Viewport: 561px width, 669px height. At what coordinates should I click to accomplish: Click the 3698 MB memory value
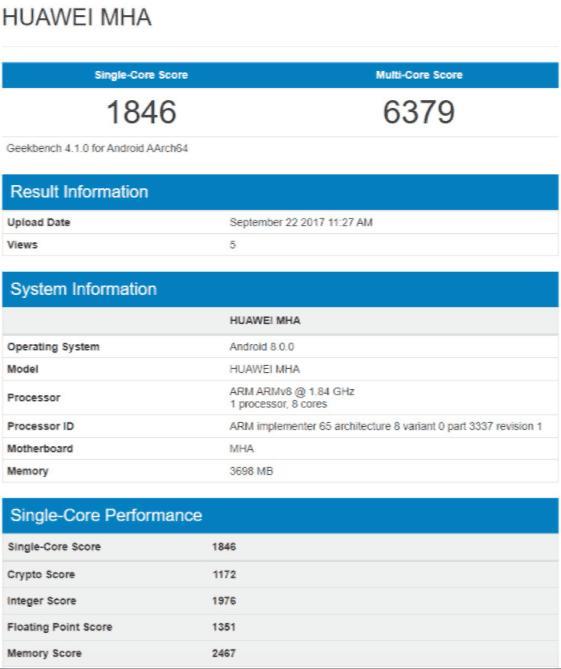click(x=251, y=471)
